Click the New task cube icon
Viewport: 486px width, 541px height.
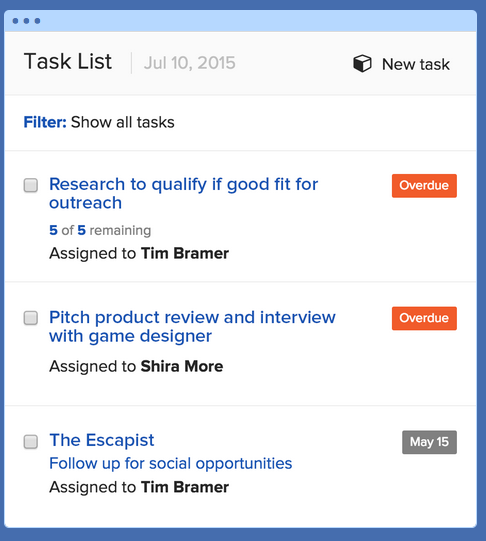coord(362,63)
